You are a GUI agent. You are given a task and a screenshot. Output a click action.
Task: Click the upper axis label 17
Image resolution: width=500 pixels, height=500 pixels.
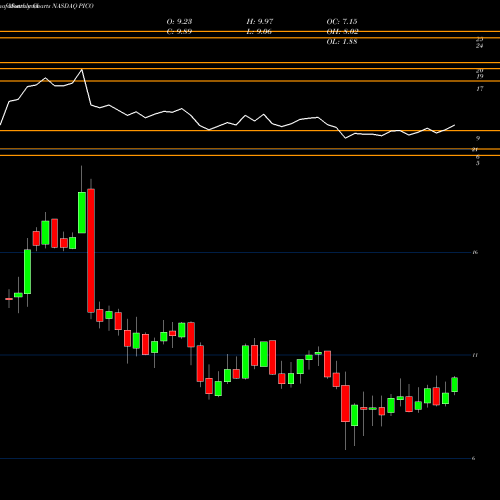(480, 89)
